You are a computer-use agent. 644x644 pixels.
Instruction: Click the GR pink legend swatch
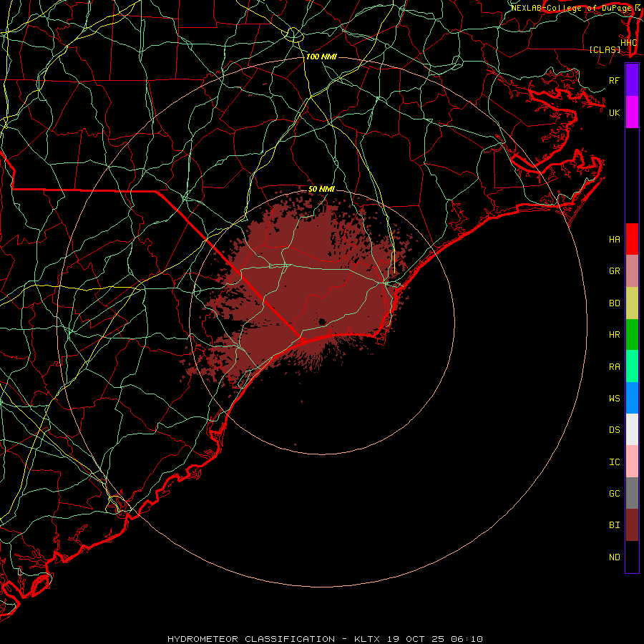[x=632, y=271]
